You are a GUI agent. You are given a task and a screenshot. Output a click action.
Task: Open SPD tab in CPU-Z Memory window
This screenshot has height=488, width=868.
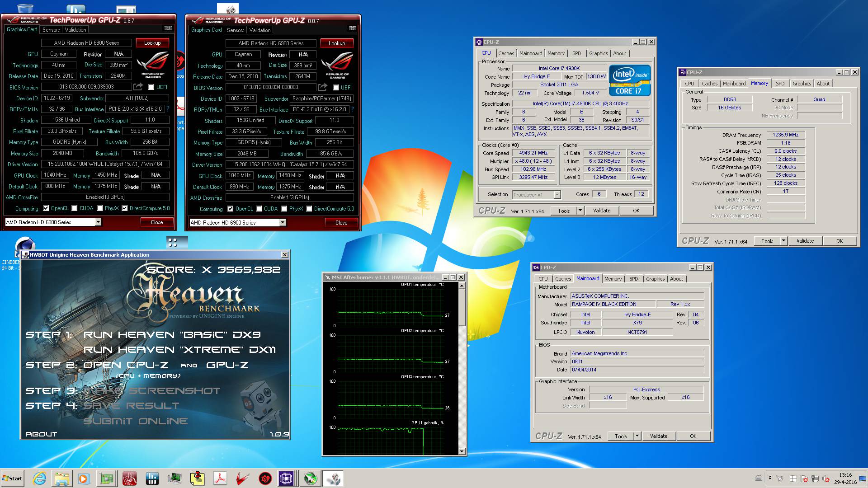pyautogui.click(x=780, y=84)
